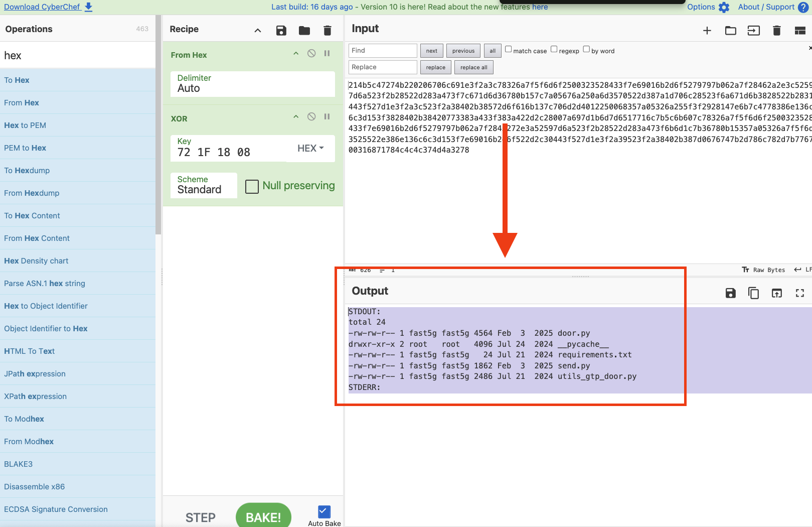Image resolution: width=812 pixels, height=527 pixels.
Task: Save the recipe using the disk icon
Action: pyautogui.click(x=281, y=30)
